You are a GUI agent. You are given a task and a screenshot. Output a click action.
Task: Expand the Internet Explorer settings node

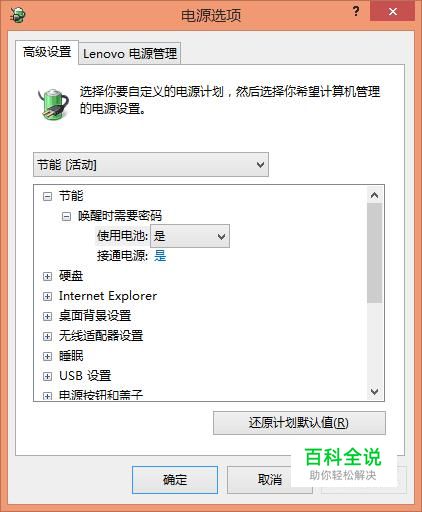47,296
